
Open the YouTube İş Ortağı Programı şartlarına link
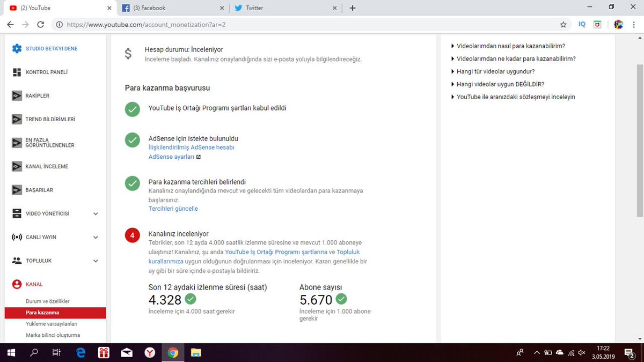point(276,252)
